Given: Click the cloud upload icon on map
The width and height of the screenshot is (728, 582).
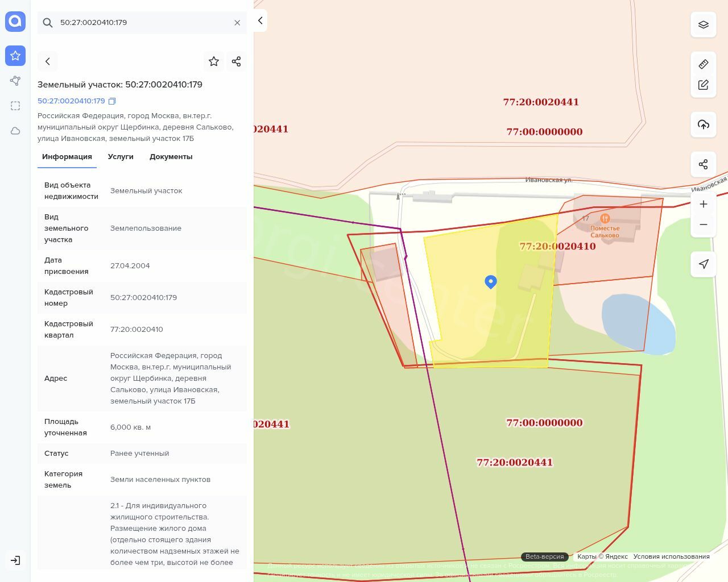Looking at the screenshot, I should coord(703,124).
